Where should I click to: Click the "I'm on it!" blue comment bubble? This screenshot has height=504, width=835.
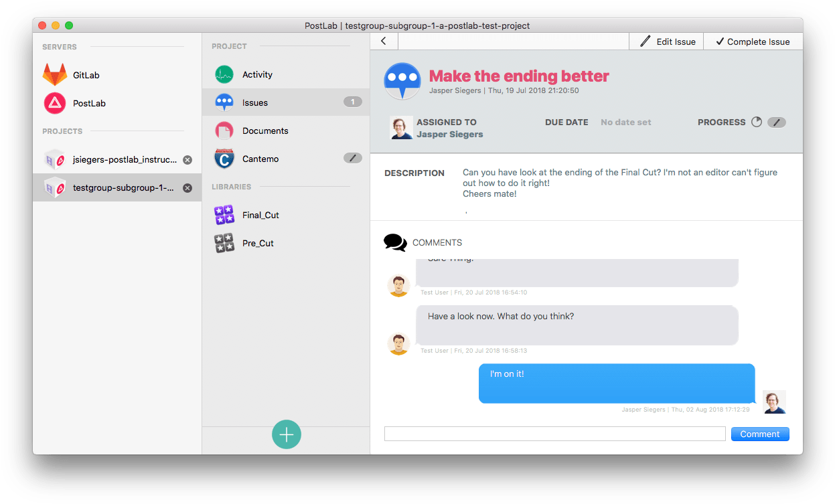[x=617, y=384]
